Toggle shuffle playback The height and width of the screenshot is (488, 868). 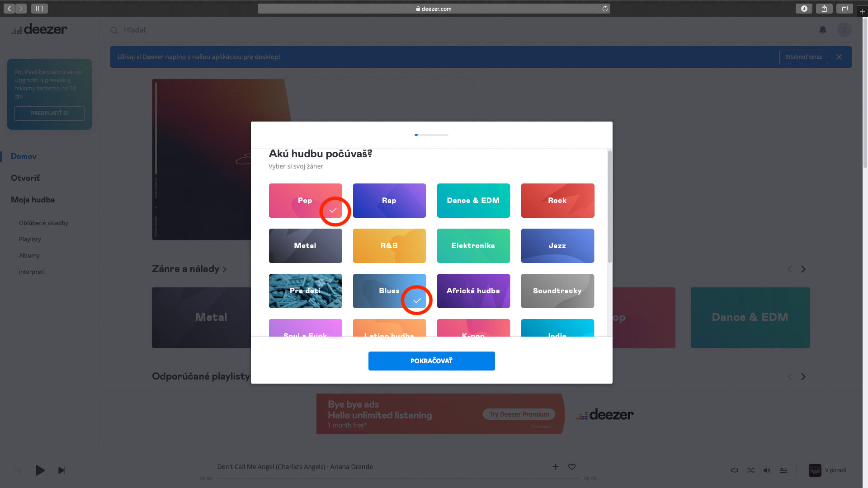coord(751,470)
